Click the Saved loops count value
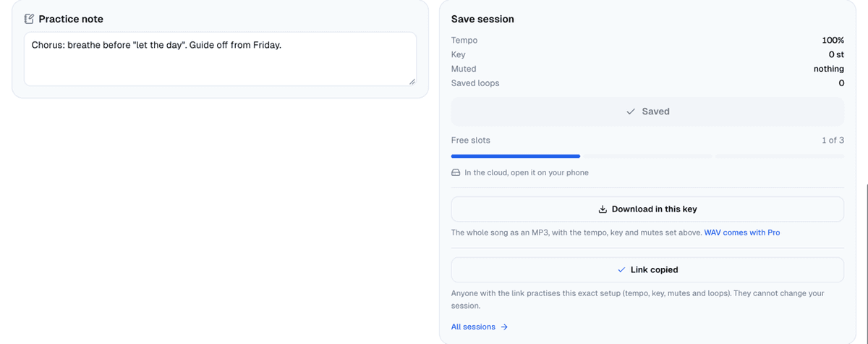Image resolution: width=868 pixels, height=344 pixels. [841, 83]
